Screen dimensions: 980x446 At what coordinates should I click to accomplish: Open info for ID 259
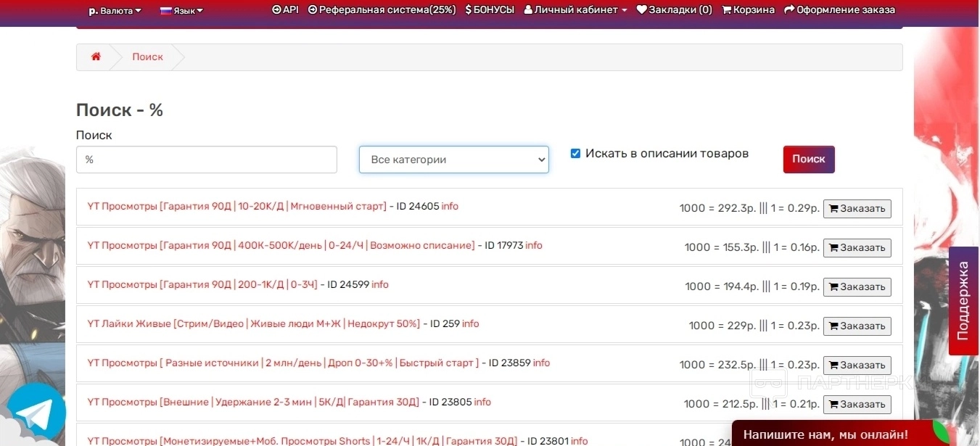pyautogui.click(x=471, y=324)
